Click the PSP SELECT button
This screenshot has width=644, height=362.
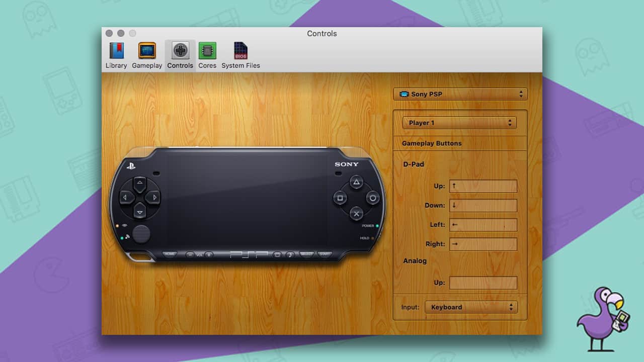click(306, 254)
